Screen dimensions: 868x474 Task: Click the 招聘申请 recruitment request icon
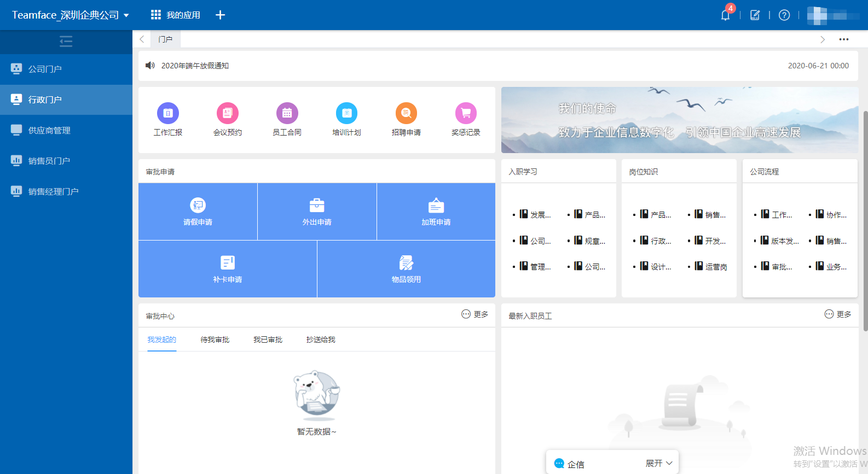406,114
